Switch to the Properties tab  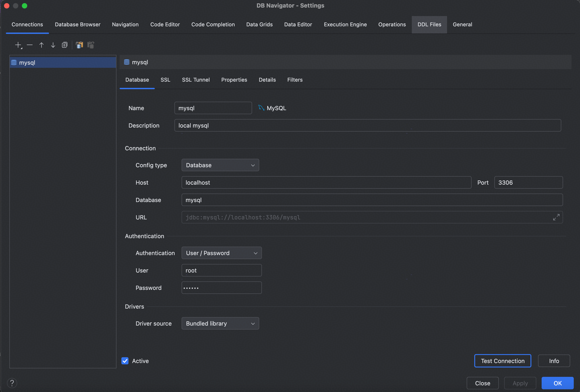(234, 80)
